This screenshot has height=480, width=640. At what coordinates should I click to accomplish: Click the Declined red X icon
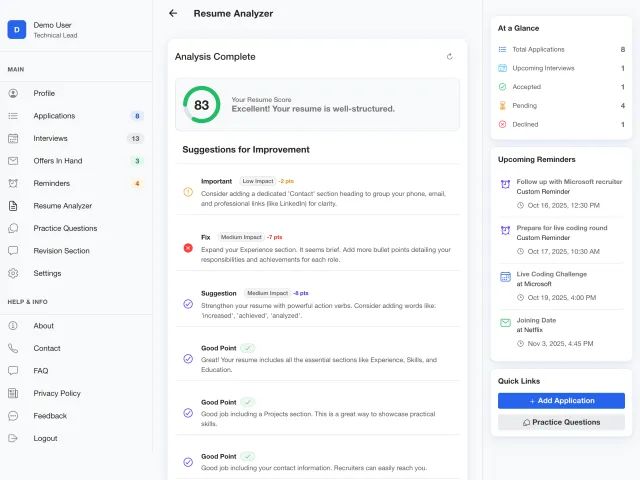502,124
